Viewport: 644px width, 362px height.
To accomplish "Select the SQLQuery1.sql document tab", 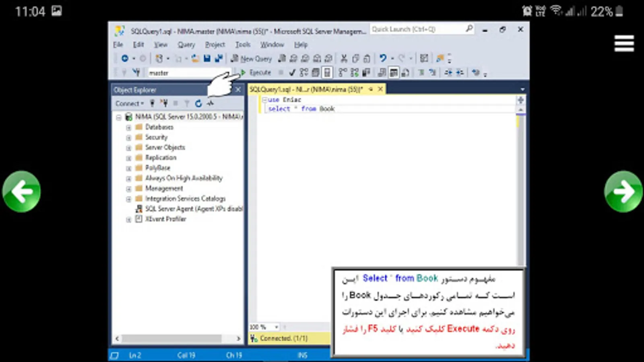I will coord(306,89).
